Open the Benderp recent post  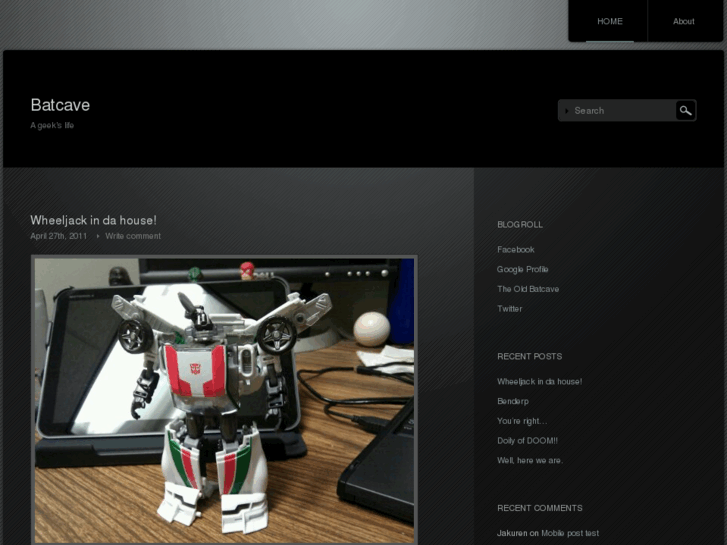point(513,401)
